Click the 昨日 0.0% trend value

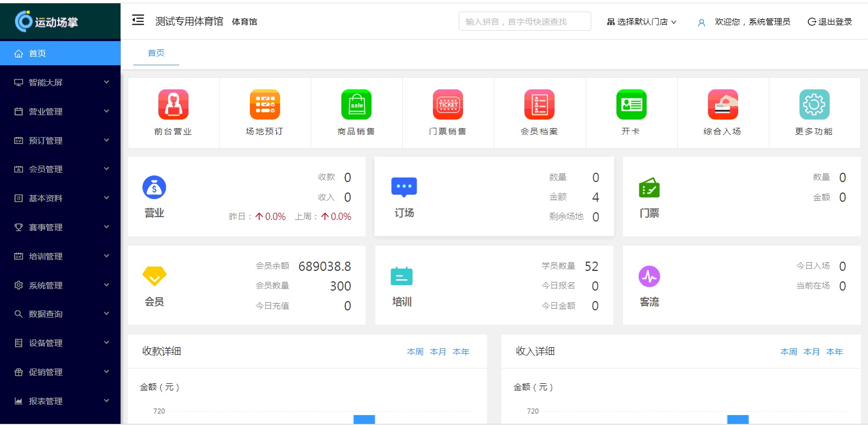(271, 217)
